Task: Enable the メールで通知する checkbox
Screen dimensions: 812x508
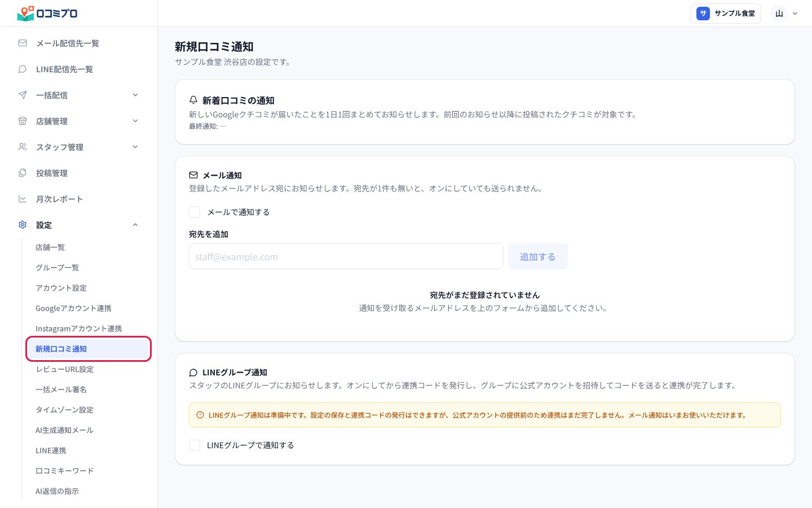Action: point(195,212)
